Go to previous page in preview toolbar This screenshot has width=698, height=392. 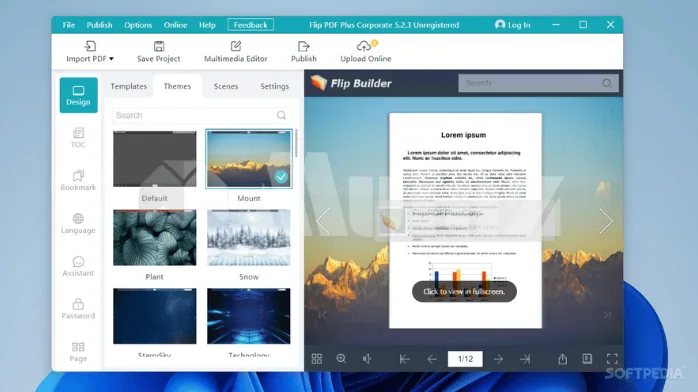pyautogui.click(x=432, y=359)
